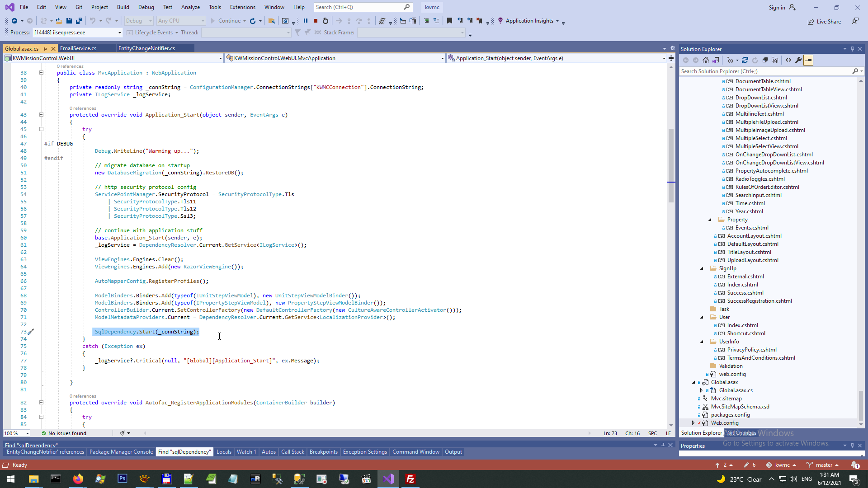
Task: Collapse the SignUp folder node
Action: click(x=702, y=268)
